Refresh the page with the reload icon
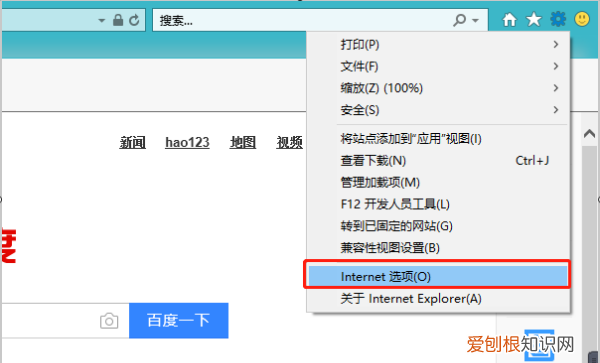Image resolution: width=600 pixels, height=363 pixels. point(134,20)
